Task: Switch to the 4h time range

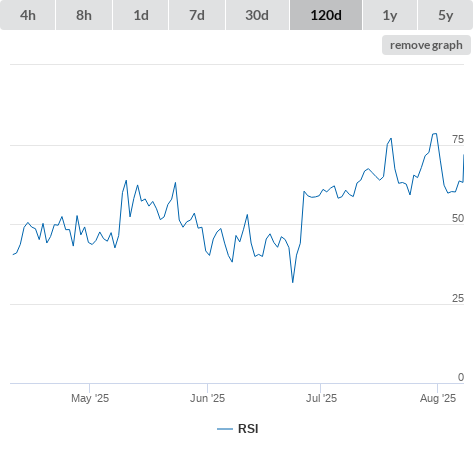Action: (28, 15)
